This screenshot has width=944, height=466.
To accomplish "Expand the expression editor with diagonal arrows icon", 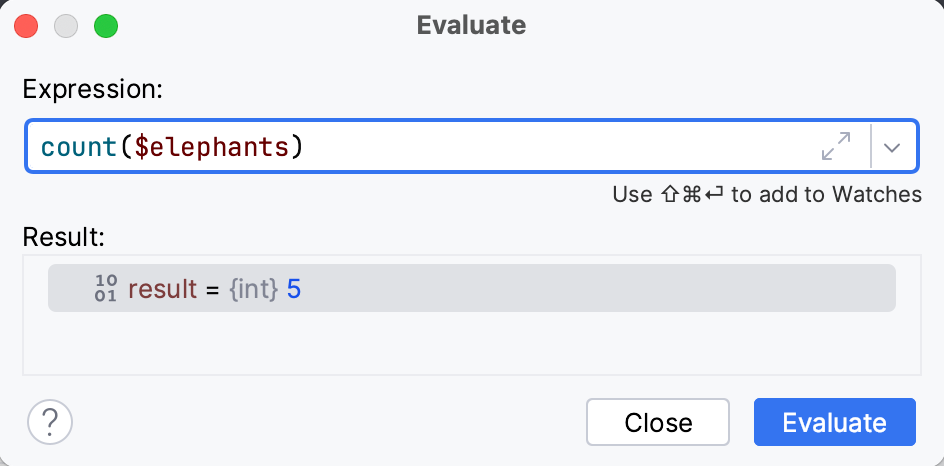I will [835, 147].
